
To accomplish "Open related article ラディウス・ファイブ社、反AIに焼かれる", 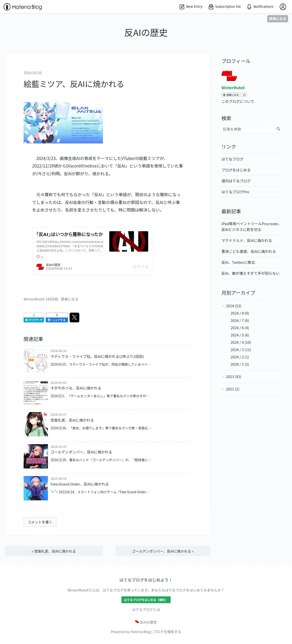I will point(97,356).
